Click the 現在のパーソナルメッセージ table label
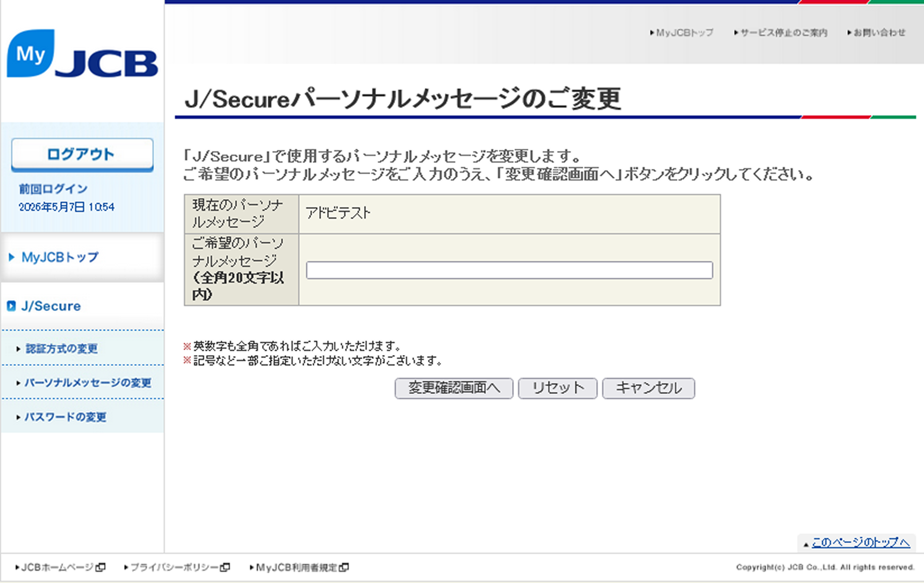This screenshot has height=583, width=924. click(x=238, y=214)
